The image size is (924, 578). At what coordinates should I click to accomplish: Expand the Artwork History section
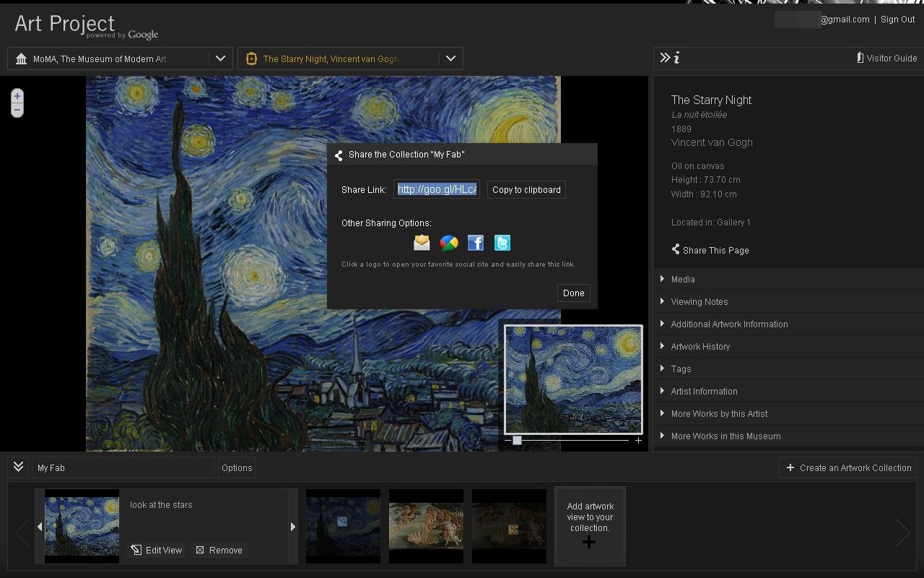788,346
